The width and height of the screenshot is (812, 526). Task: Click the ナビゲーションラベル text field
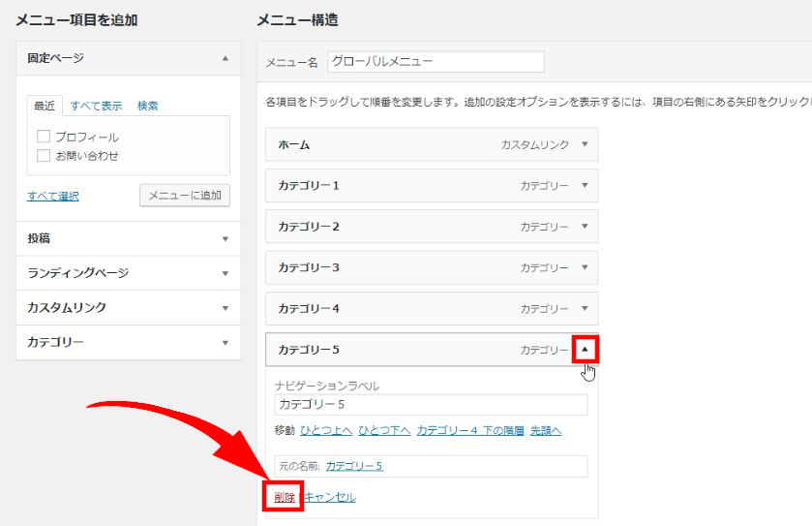tap(431, 405)
